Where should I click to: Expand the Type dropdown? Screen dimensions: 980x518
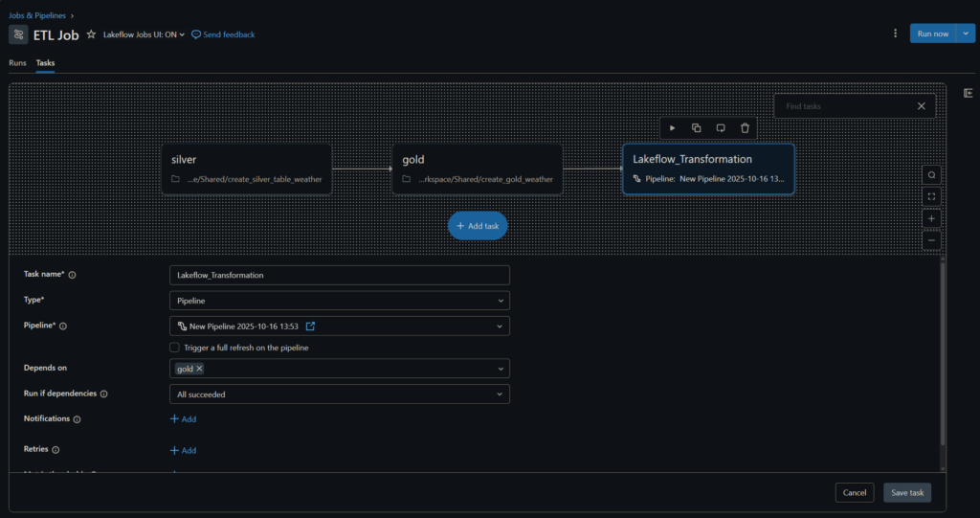tap(339, 301)
